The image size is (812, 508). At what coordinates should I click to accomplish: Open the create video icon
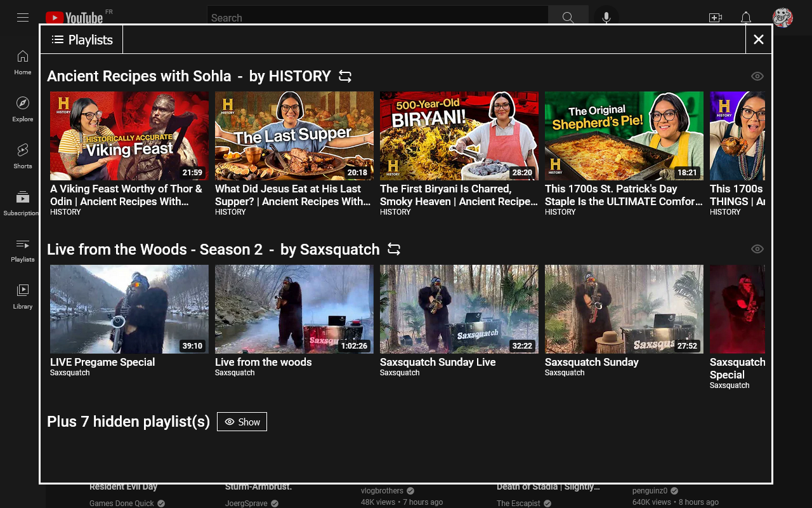[x=716, y=18]
